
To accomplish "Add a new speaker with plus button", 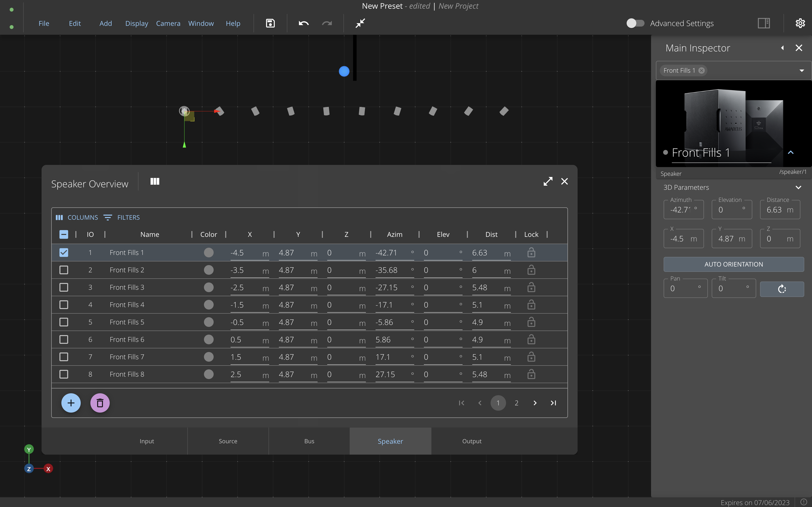I will [x=71, y=403].
